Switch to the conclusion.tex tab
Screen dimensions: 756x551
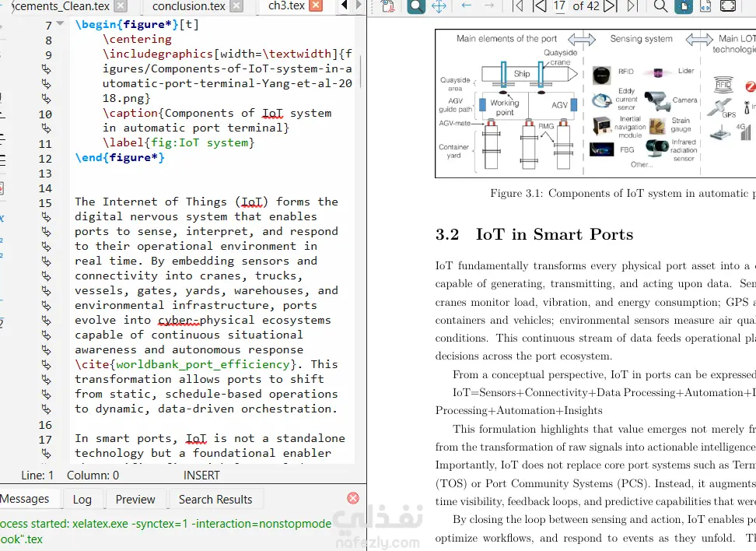pyautogui.click(x=188, y=6)
